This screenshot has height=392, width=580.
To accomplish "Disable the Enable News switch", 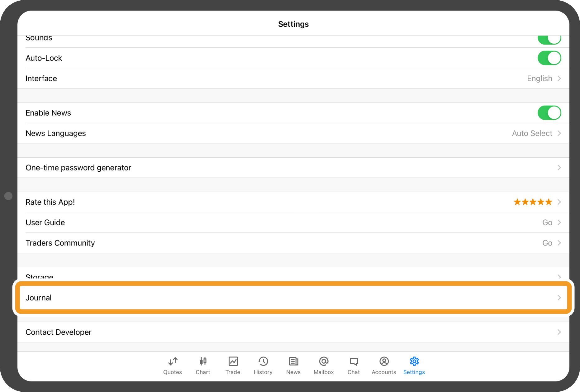I will tap(549, 113).
